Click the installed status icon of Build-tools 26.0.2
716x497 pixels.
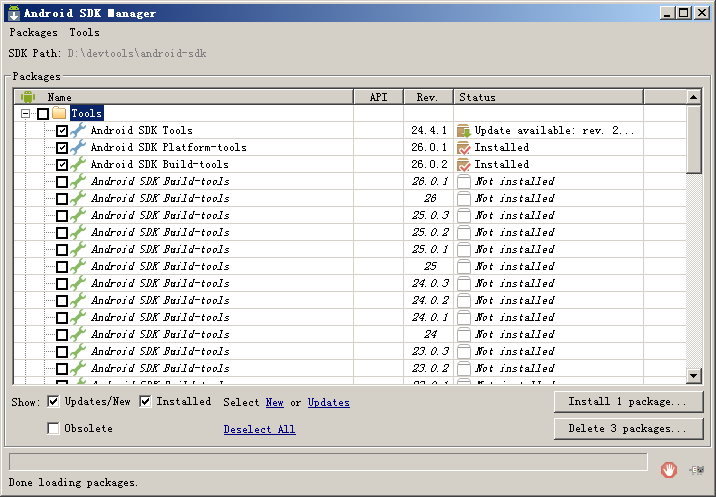(x=463, y=164)
